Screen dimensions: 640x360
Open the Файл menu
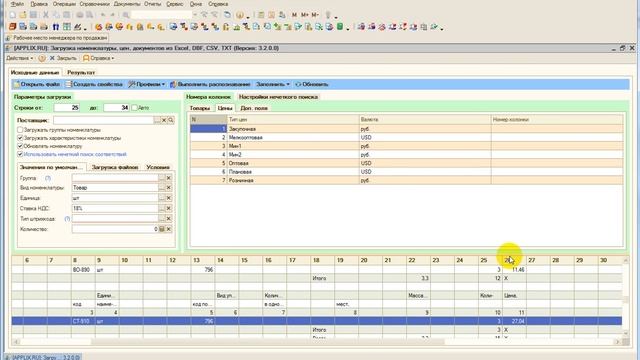(17, 4)
